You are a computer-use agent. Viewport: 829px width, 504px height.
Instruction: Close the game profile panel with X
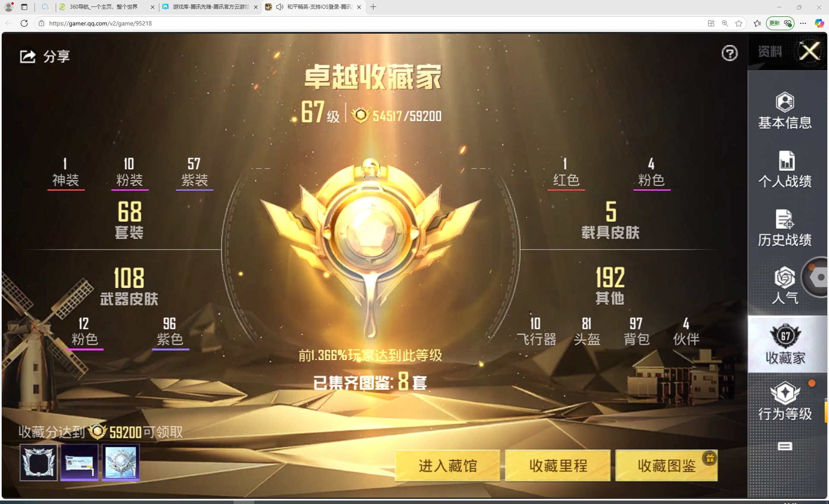(809, 51)
